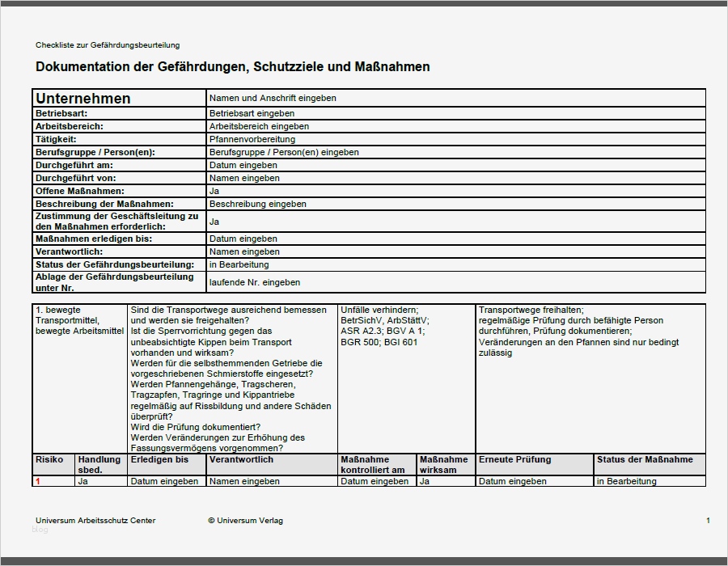Select the Verantwortlich name field
Image resolution: width=728 pixels, height=566 pixels.
pyautogui.click(x=243, y=251)
